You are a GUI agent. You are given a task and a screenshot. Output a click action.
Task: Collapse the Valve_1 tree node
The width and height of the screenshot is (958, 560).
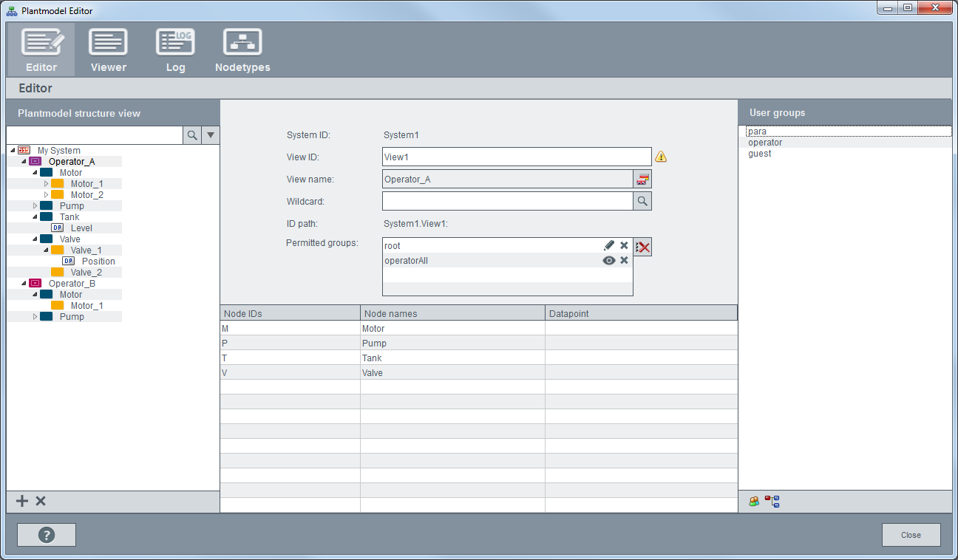(x=46, y=250)
